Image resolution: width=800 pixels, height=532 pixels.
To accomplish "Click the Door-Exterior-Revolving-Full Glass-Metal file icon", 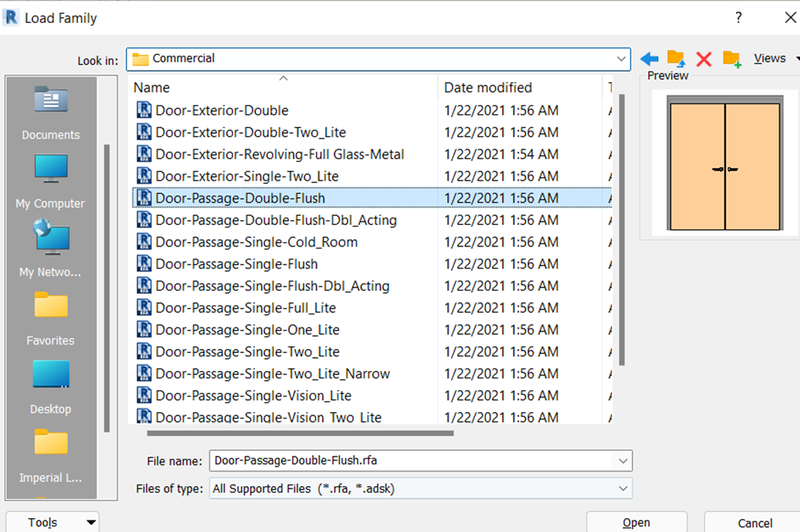I will 144,154.
